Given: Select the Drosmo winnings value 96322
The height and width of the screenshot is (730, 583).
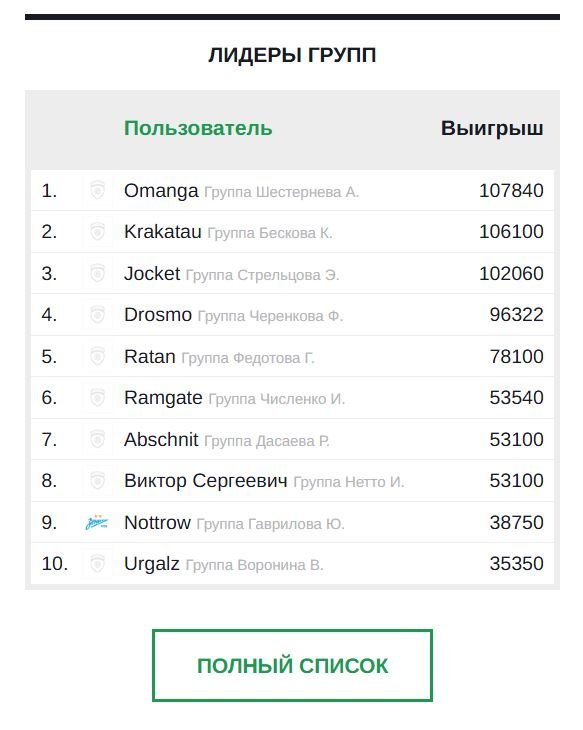Looking at the screenshot, I should (x=516, y=315).
